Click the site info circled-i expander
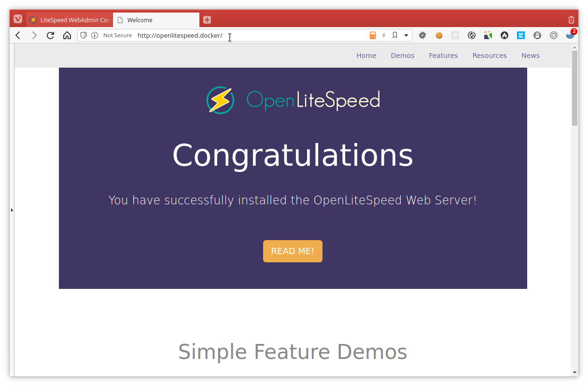The width and height of the screenshot is (588, 386). tap(95, 35)
